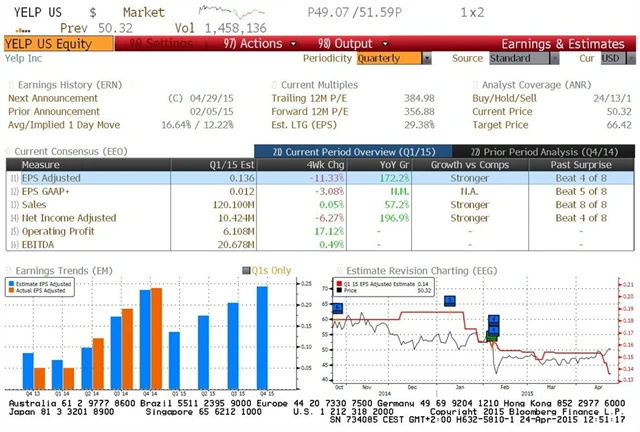
Task: Click the Estimate Revision Charting (EEG) icon
Action: (337, 269)
